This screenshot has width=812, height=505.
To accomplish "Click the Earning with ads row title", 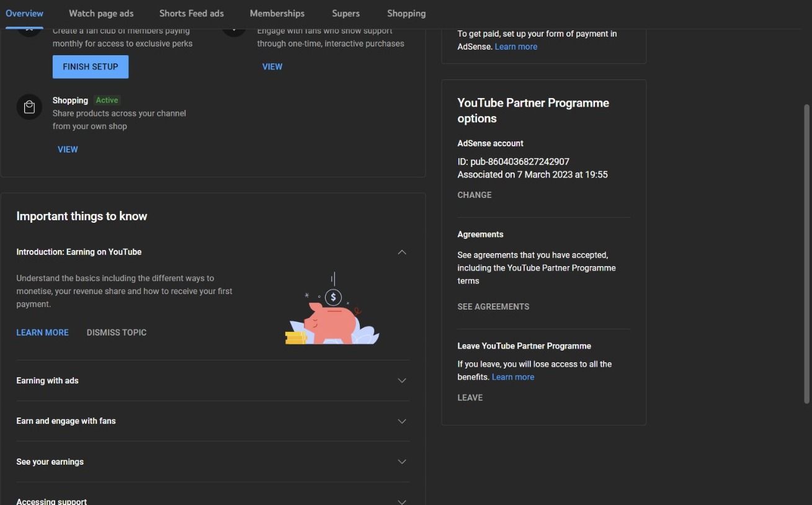I will [48, 380].
